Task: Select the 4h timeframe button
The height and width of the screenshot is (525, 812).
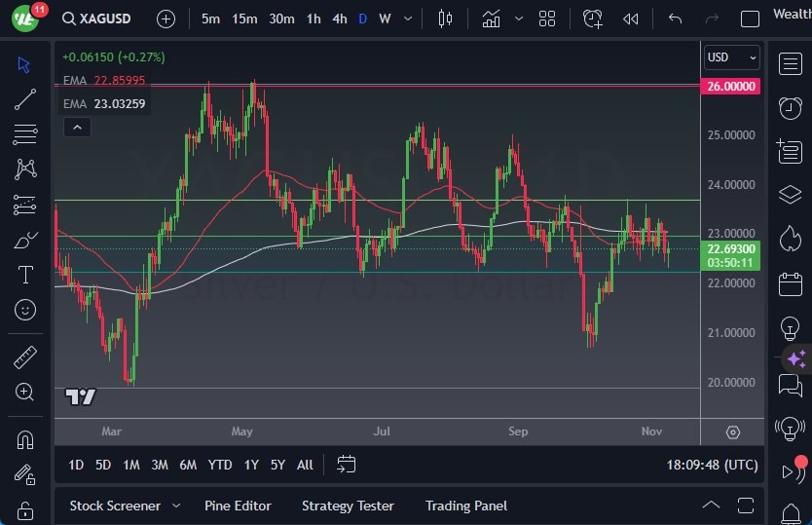Action: [x=339, y=19]
